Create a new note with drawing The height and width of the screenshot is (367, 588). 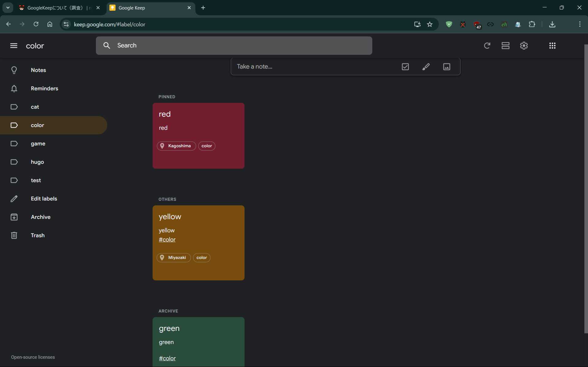pos(426,67)
